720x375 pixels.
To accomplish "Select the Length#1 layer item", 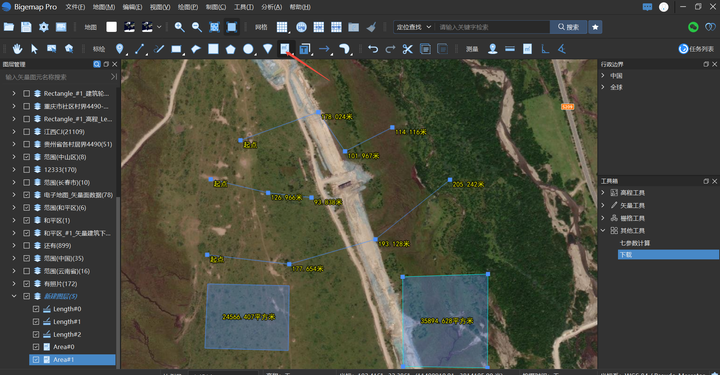I will point(67,322).
